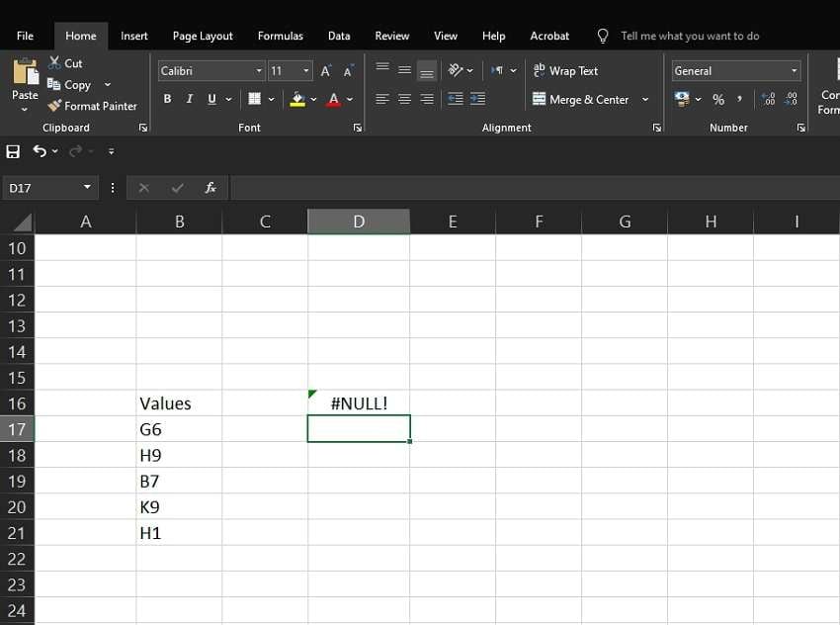This screenshot has height=625, width=840.
Task: Open the Alignment dialog launcher
Action: click(657, 128)
